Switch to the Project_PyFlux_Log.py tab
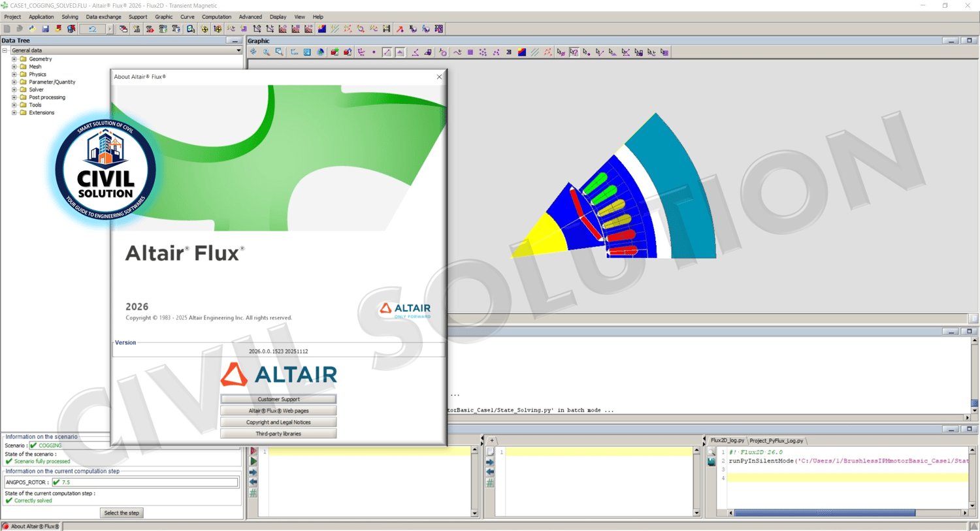980x531 pixels. click(776, 441)
